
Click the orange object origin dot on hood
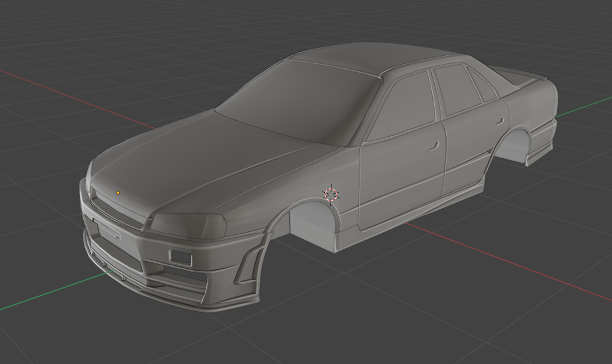click(x=118, y=192)
